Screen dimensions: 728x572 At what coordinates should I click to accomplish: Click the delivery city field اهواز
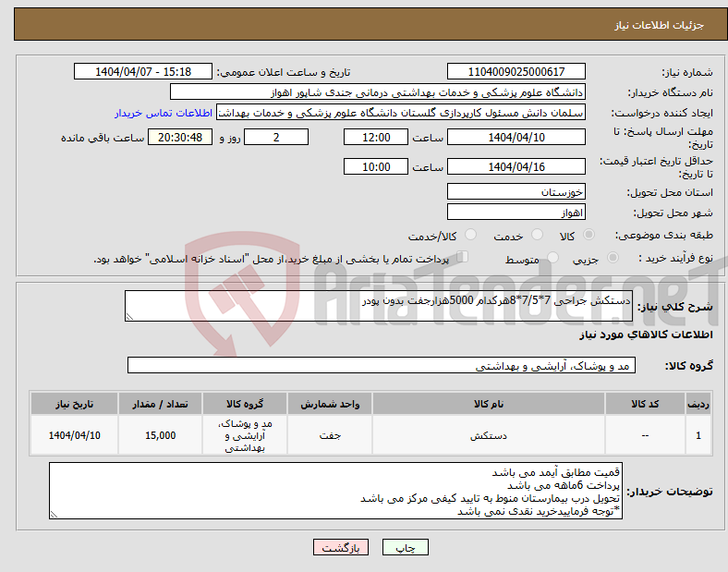516,213
